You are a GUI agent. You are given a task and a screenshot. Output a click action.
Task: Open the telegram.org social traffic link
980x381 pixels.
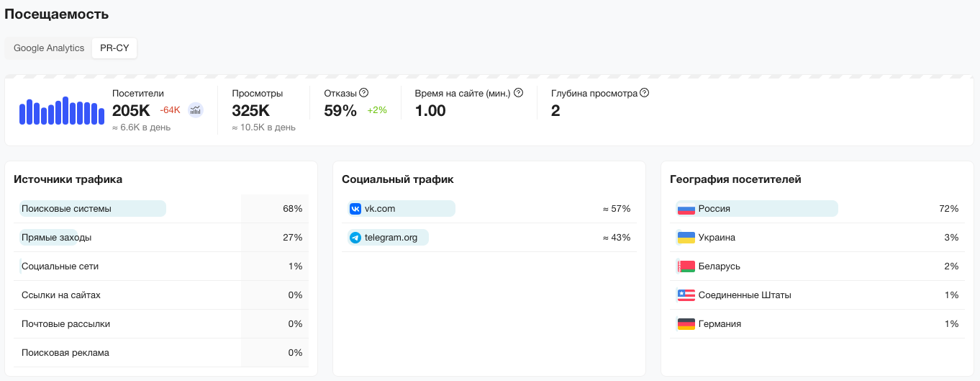(391, 238)
